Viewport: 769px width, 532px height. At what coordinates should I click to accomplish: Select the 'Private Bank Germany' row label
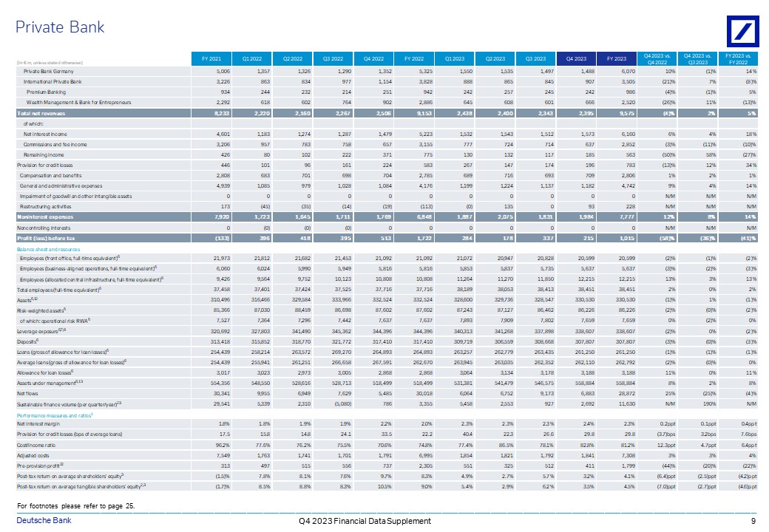[49, 72]
